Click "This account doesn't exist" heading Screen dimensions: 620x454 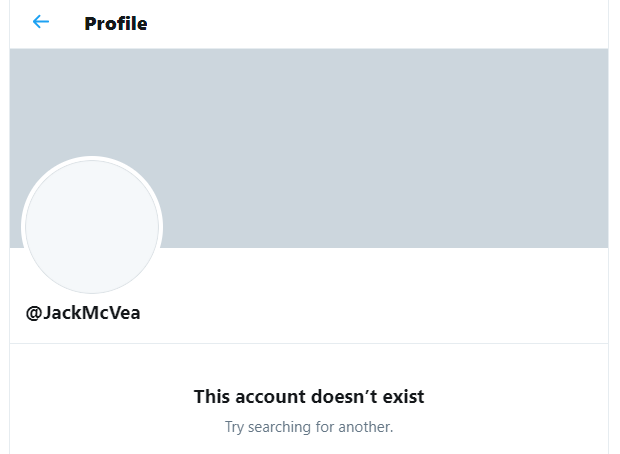click(309, 397)
